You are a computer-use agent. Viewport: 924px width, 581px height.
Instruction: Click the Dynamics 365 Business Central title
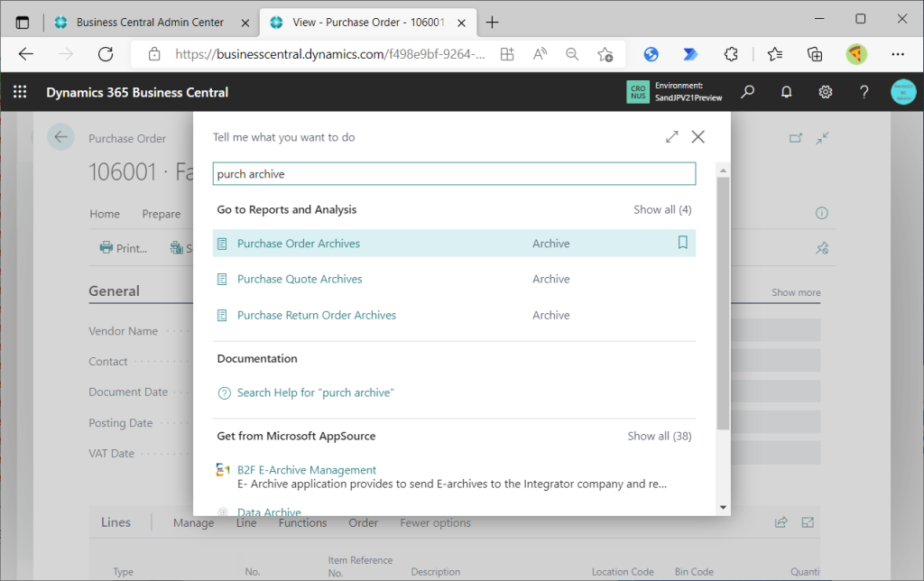[137, 93]
